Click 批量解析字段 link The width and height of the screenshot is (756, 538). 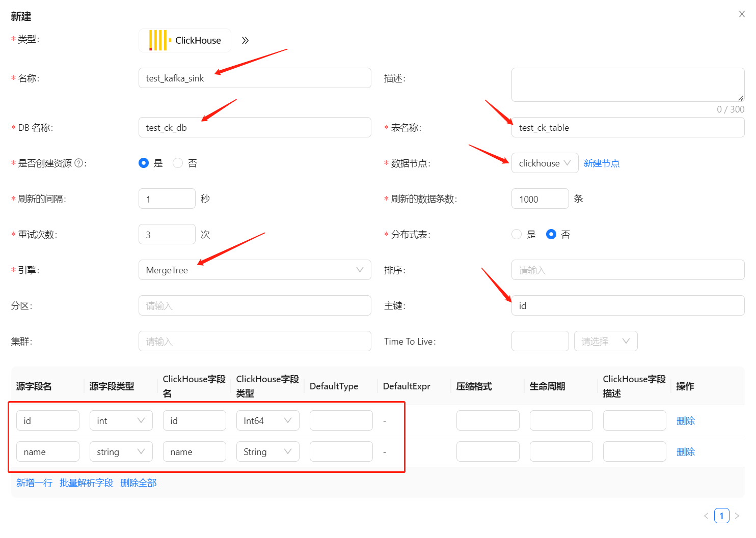(86, 483)
